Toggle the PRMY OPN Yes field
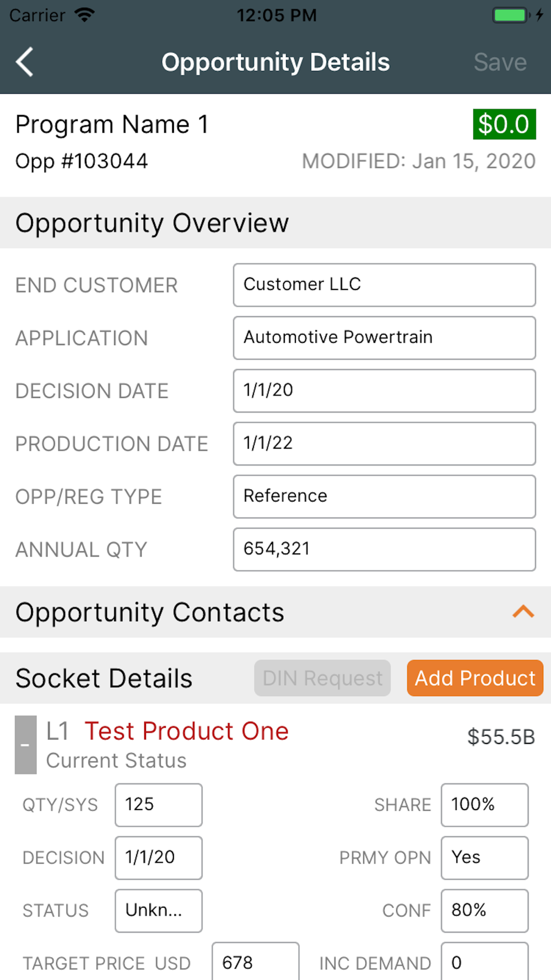This screenshot has height=980, width=551. tap(485, 858)
